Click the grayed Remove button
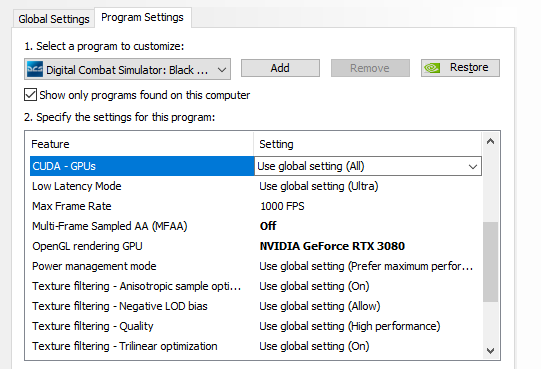The image size is (541, 369). (370, 68)
